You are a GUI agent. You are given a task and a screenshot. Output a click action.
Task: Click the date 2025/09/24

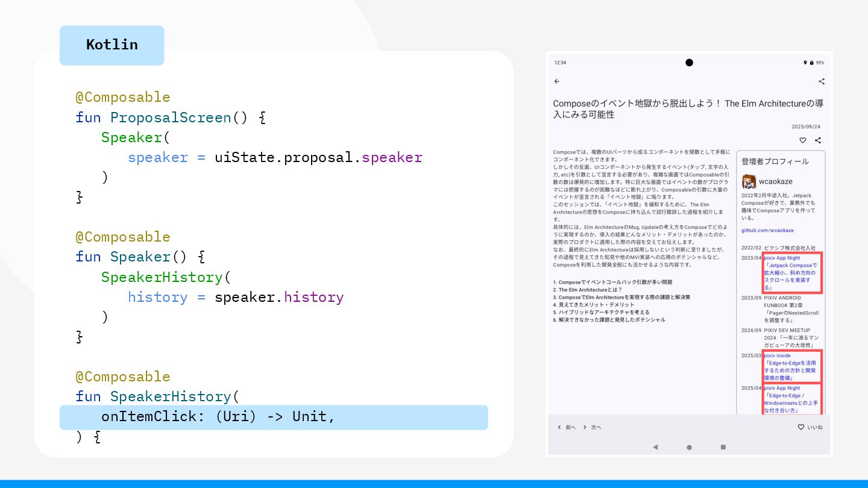click(806, 127)
